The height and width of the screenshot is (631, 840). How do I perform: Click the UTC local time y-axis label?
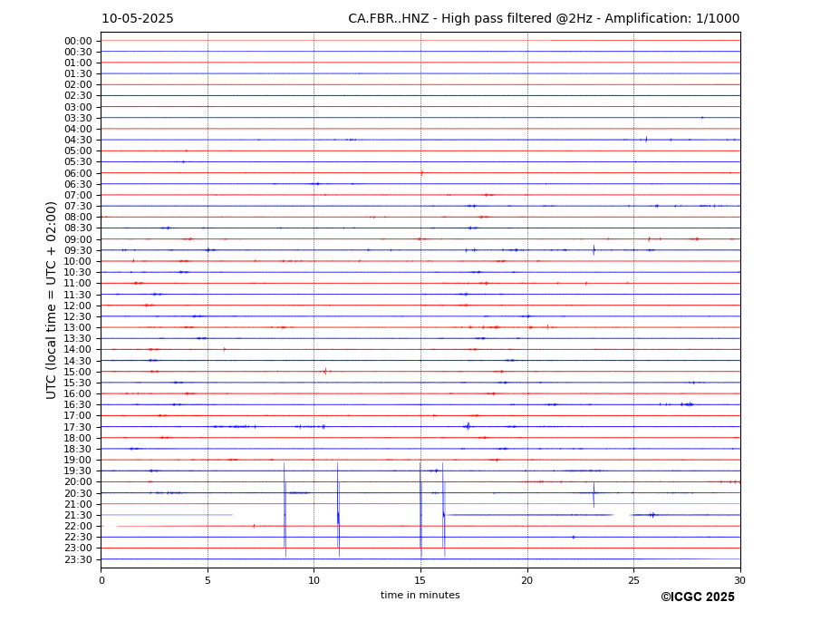(x=51, y=300)
